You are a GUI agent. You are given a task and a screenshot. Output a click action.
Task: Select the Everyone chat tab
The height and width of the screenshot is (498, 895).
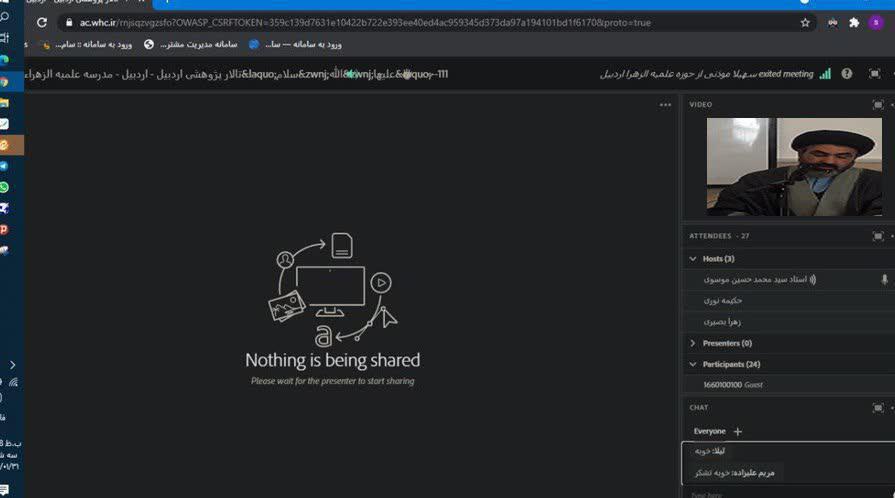pyautogui.click(x=709, y=431)
